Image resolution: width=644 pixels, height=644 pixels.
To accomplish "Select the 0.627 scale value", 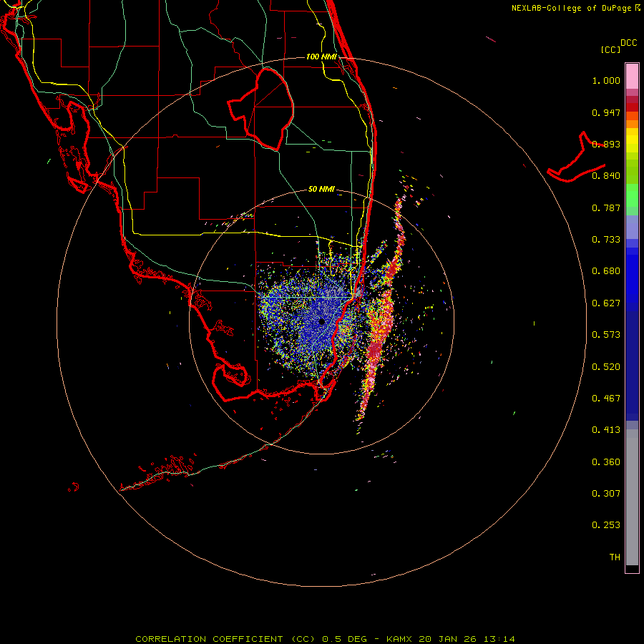I will tap(606, 303).
